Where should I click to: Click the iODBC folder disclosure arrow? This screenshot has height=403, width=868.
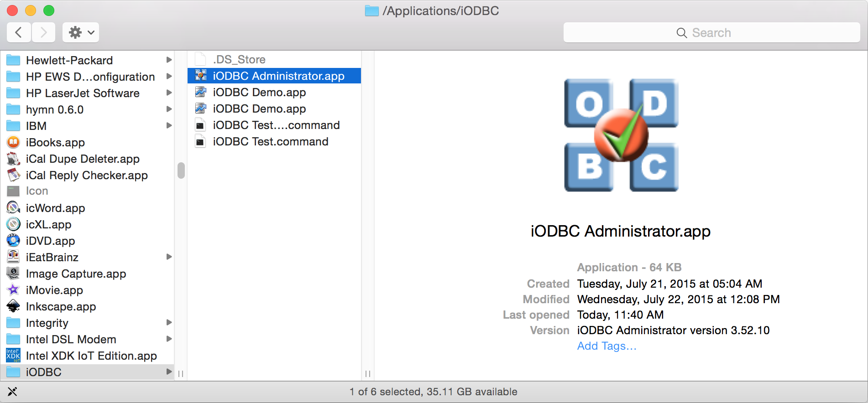pyautogui.click(x=169, y=372)
